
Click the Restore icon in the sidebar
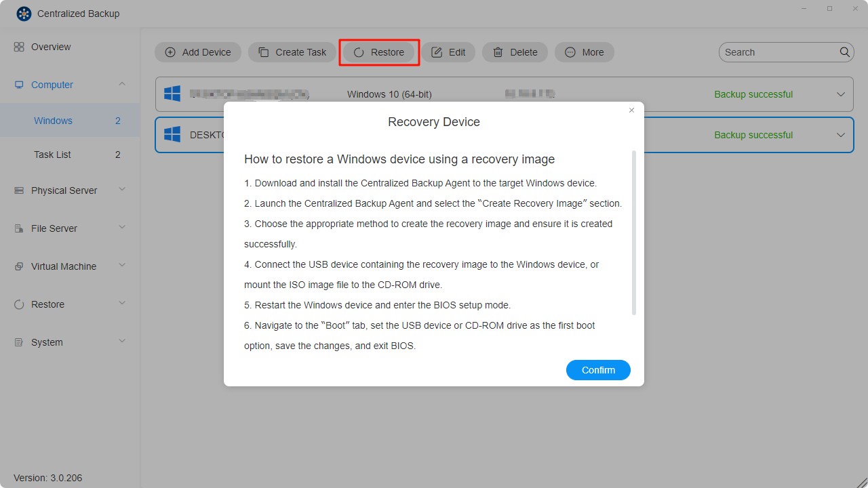pos(19,304)
